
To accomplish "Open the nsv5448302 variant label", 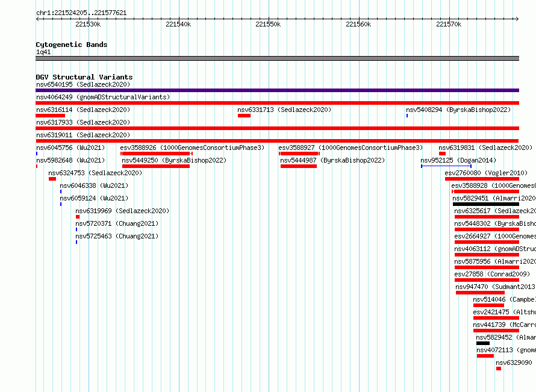I will (495, 223).
